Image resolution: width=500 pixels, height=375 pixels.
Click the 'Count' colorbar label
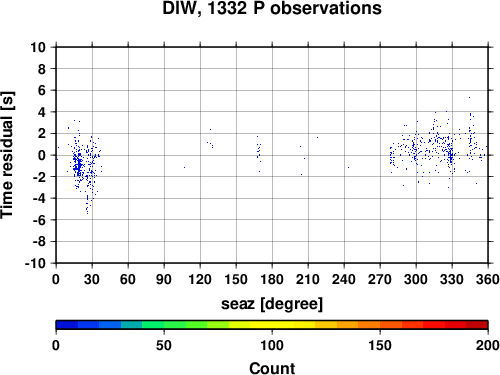coord(272,368)
